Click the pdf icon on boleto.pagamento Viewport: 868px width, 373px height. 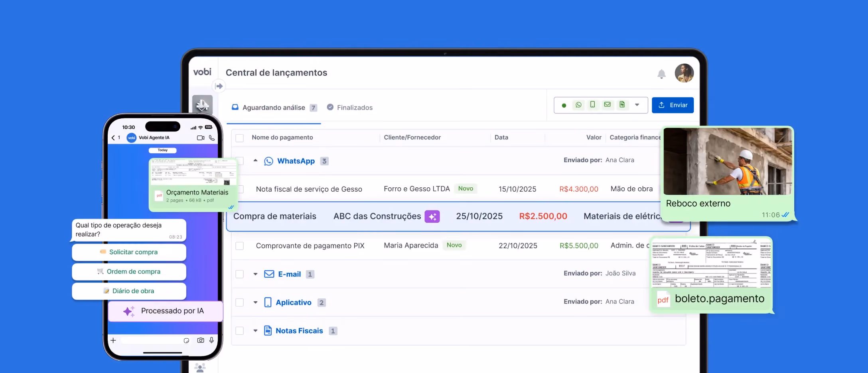click(x=663, y=300)
